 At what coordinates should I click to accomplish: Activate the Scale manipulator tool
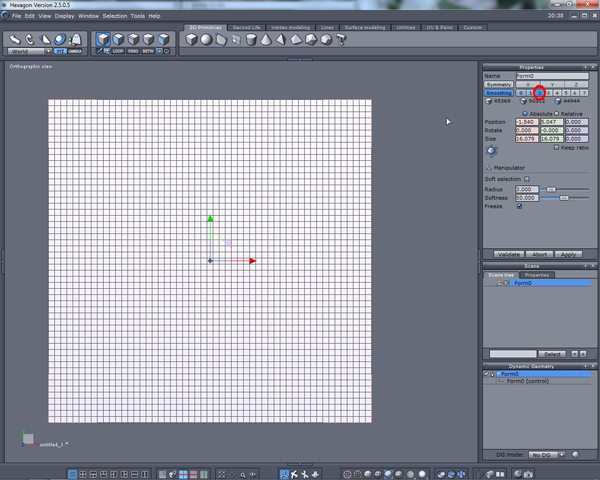point(45,39)
